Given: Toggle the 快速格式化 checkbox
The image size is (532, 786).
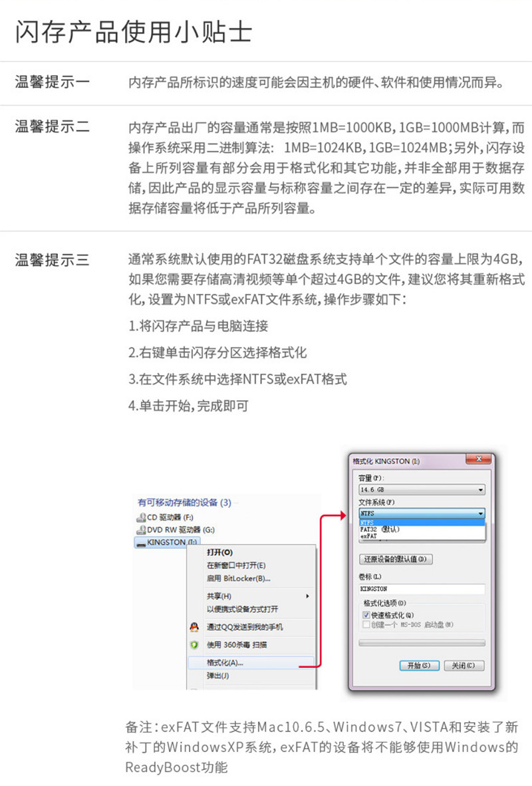Looking at the screenshot, I should point(366,615).
